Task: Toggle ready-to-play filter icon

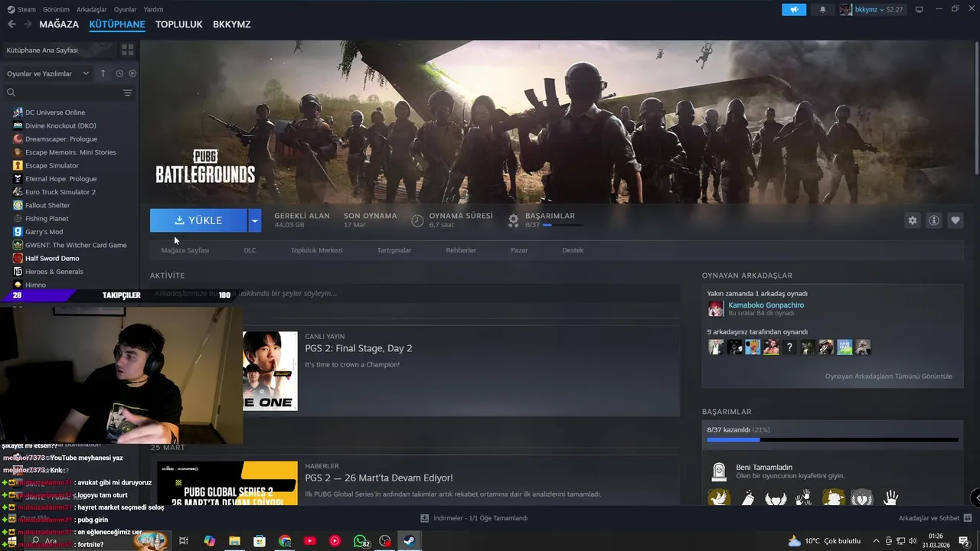Action: click(x=132, y=73)
